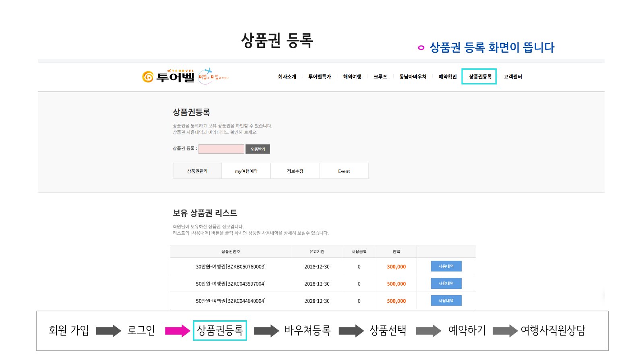Click the 유효기간 column header
This screenshot has height=362, width=644.
tap(317, 252)
